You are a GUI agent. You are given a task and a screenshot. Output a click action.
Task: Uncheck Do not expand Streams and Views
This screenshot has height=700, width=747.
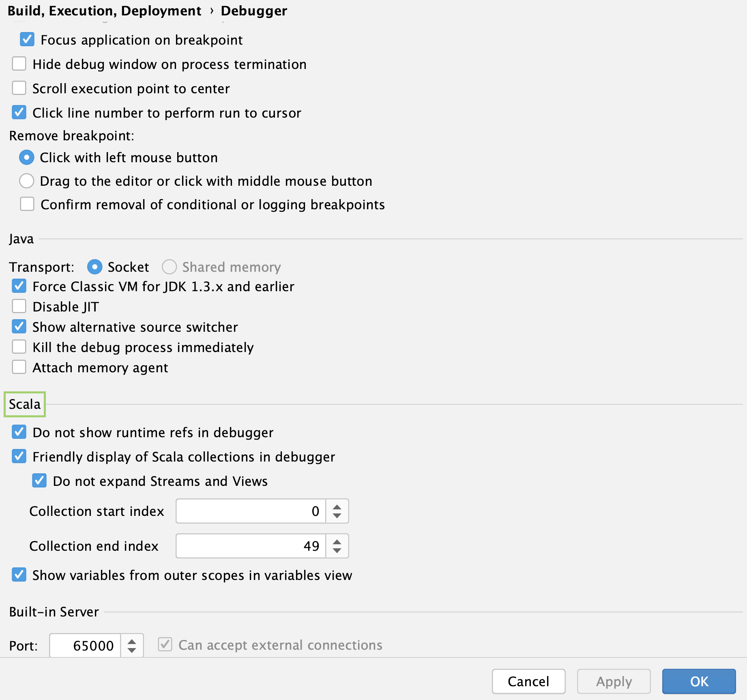[39, 481]
